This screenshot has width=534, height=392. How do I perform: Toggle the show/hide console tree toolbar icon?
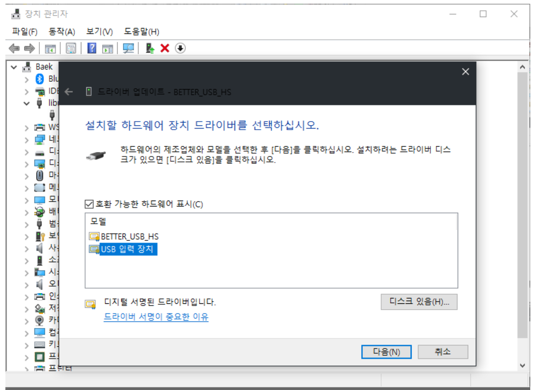coord(51,48)
